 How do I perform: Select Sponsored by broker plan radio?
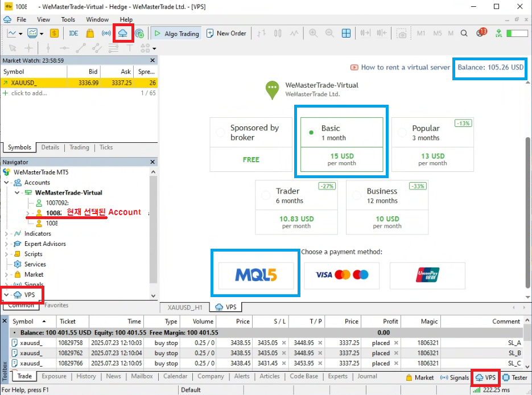tap(220, 133)
